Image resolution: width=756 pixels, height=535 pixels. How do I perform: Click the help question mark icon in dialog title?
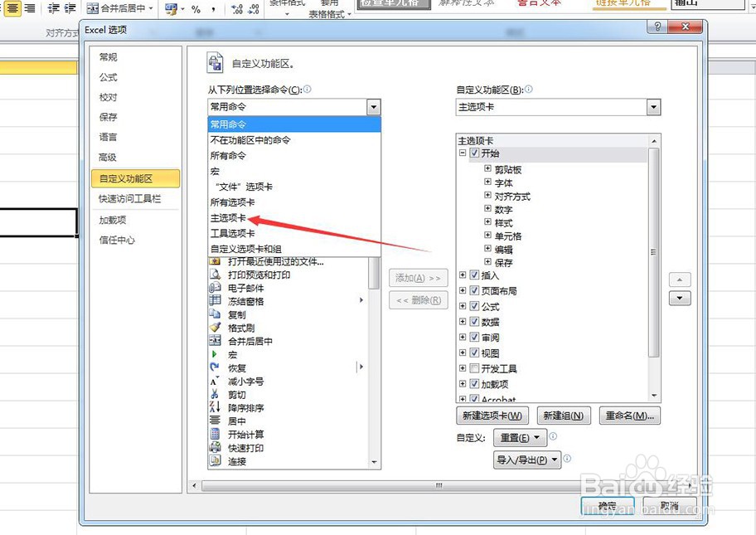click(x=657, y=27)
